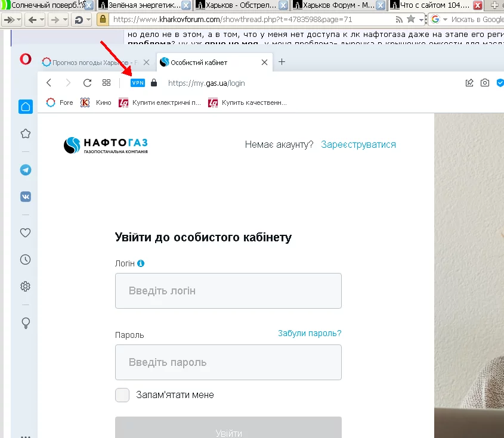Click the Введіть логін input field

tap(228, 291)
